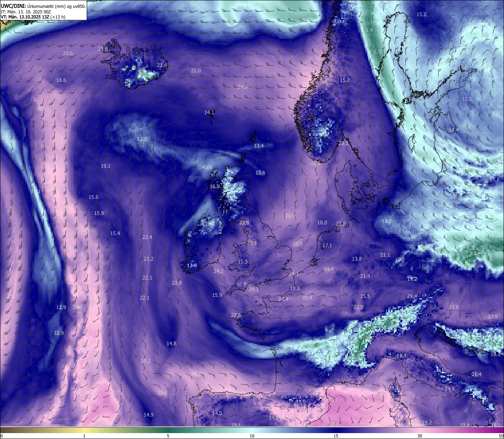Screen dimensions: 504x439
Task: Click the map value 22.2
Action: point(148,259)
